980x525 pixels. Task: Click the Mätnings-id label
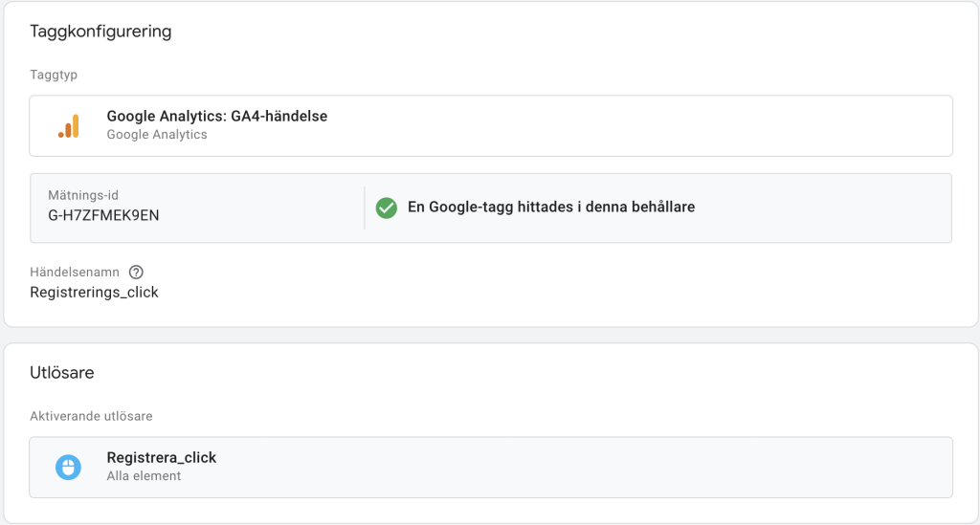tap(83, 195)
